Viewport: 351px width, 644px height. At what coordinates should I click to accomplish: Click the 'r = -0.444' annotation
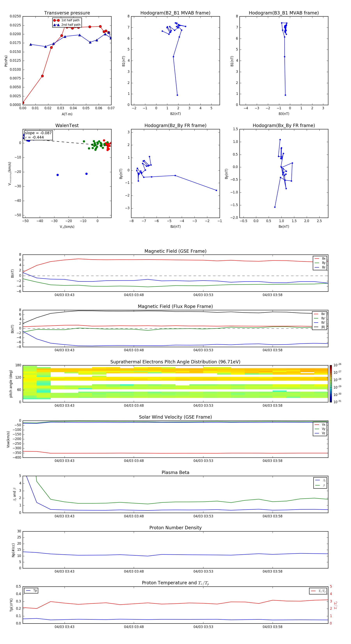point(35,137)
